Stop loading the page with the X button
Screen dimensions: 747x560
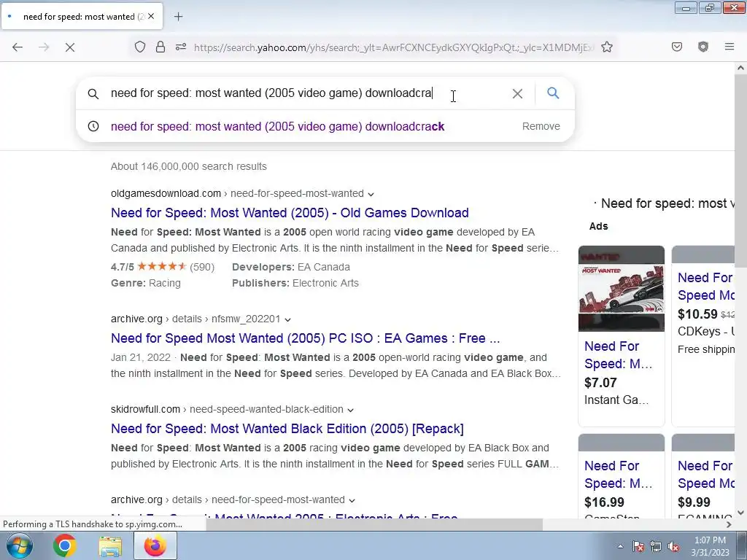tap(69, 47)
